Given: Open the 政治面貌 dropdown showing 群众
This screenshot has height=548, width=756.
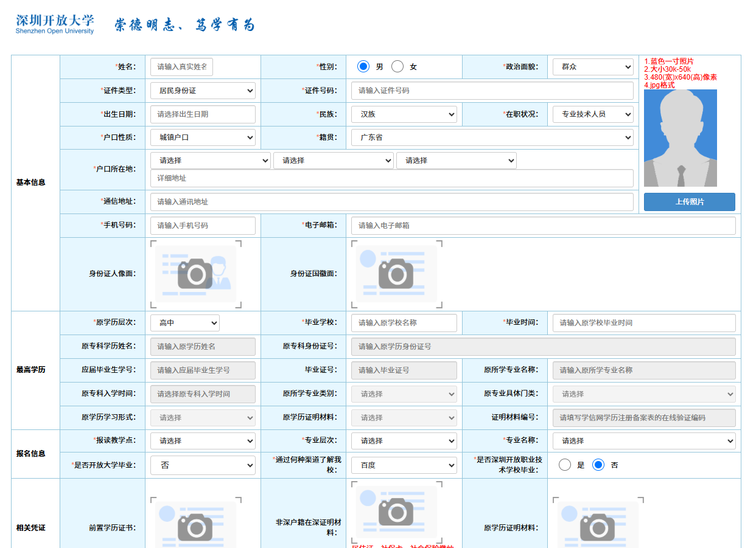Looking at the screenshot, I should tap(592, 67).
